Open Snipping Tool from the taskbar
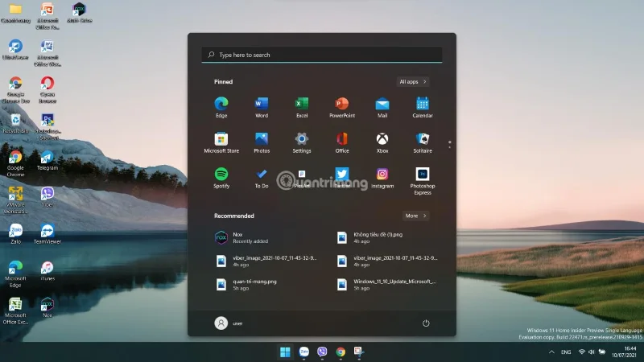The height and width of the screenshot is (362, 644). point(358,352)
